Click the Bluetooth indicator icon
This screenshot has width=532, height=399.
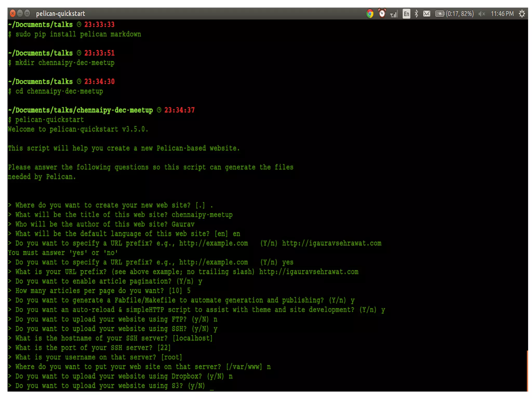(x=416, y=14)
